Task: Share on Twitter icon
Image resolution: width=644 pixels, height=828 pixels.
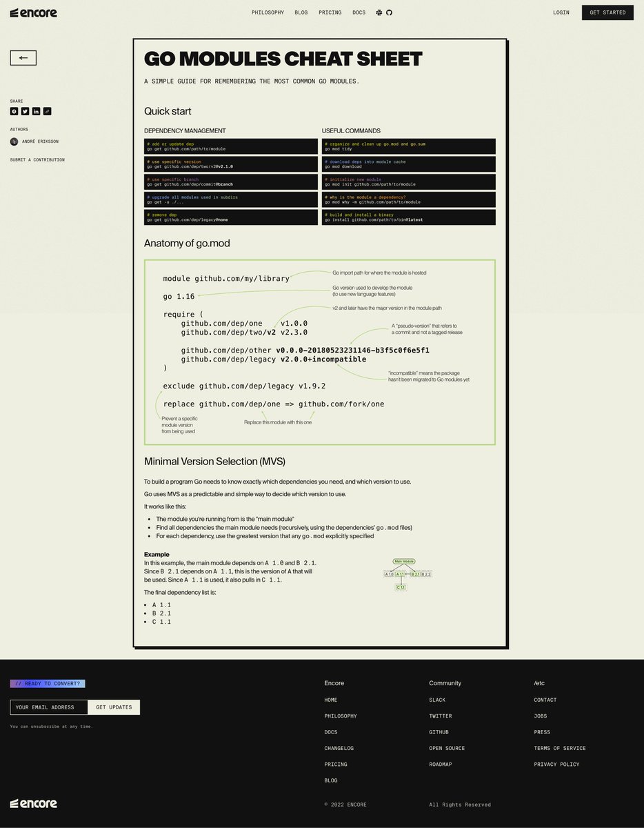Action: (x=25, y=111)
